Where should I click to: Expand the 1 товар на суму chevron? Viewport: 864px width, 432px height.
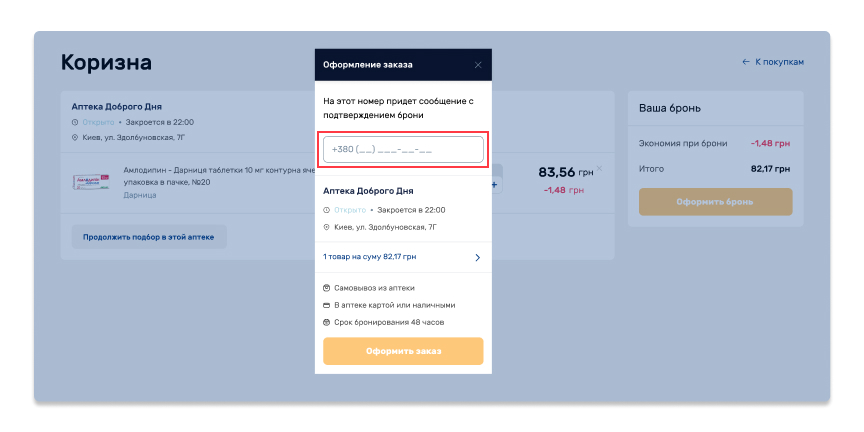(477, 257)
